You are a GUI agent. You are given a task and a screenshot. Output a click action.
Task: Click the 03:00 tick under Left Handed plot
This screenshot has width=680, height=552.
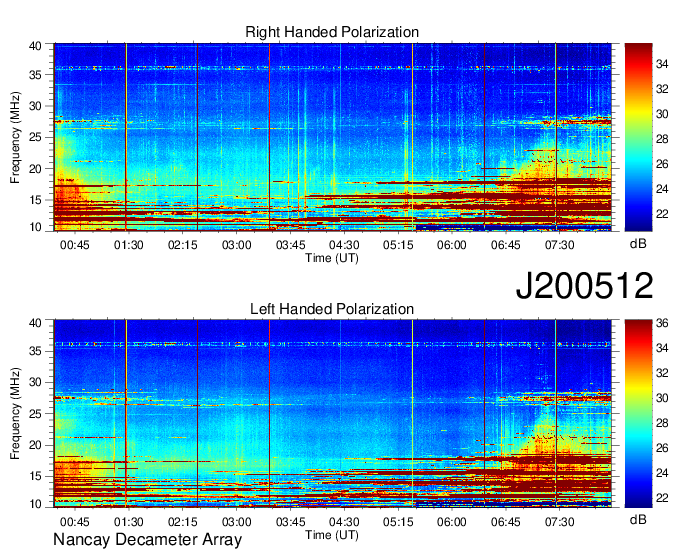tap(237, 521)
